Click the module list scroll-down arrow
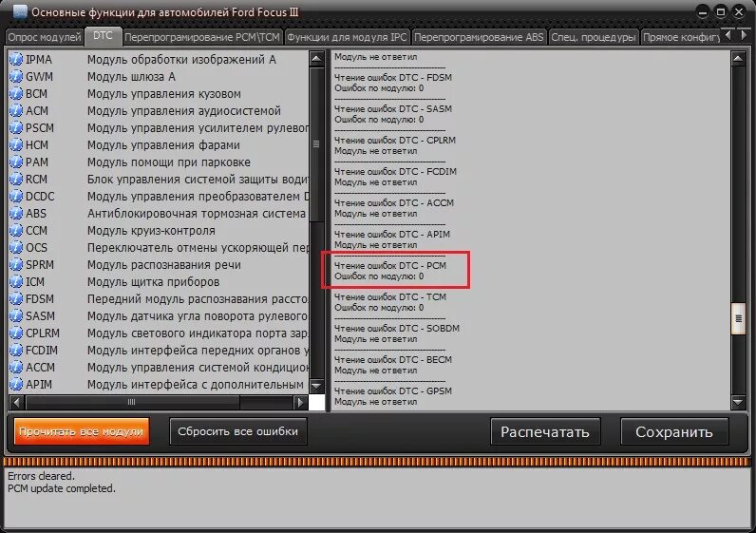Viewport: 756px width, 533px height. pos(317,386)
